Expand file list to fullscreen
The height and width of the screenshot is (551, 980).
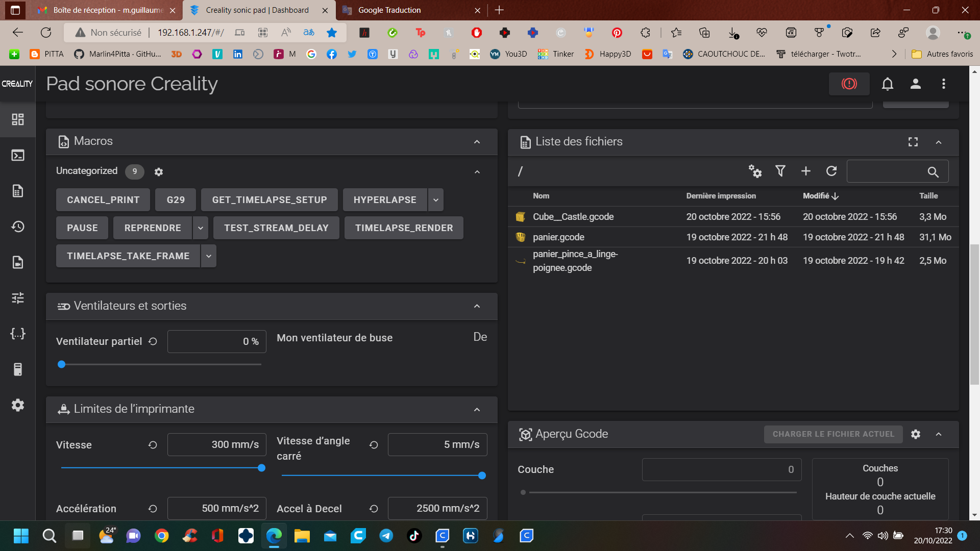pyautogui.click(x=913, y=142)
